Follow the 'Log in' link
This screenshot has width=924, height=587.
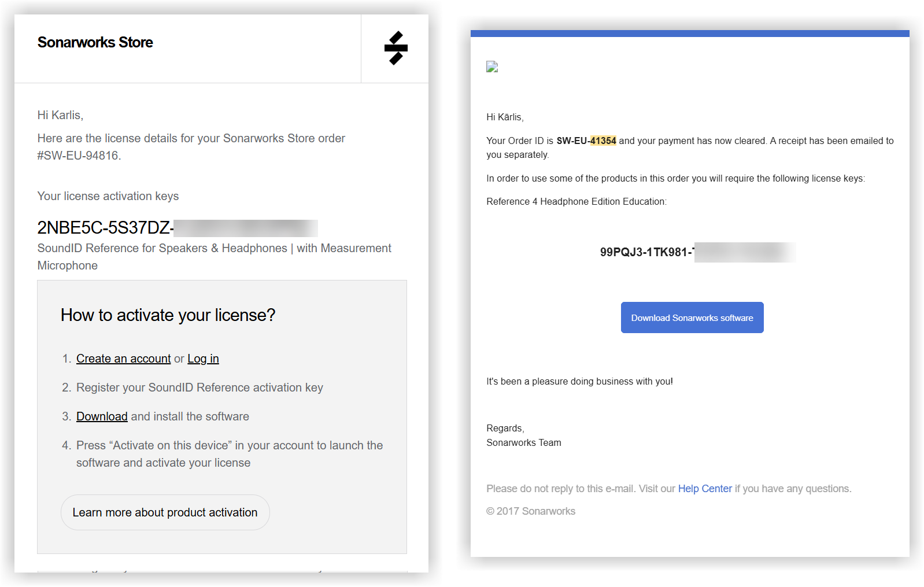[x=203, y=359]
